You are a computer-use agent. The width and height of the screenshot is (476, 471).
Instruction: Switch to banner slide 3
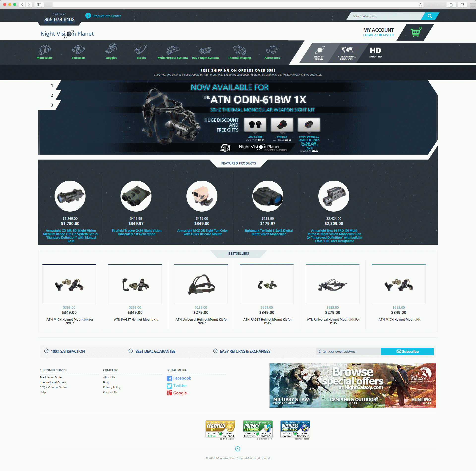[x=52, y=105]
